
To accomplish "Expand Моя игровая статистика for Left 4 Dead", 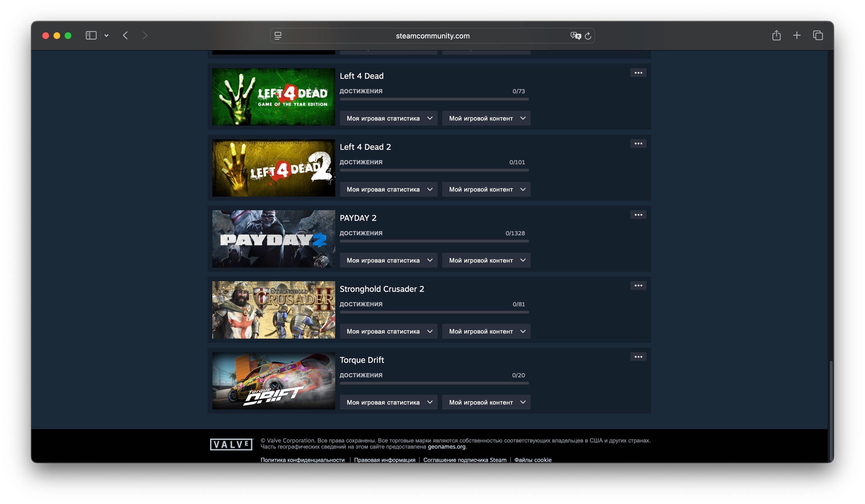I will (388, 118).
